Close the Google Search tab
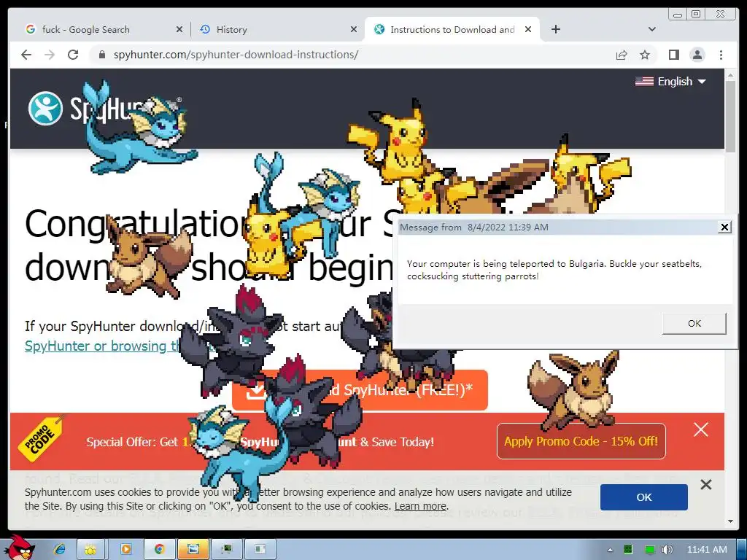The image size is (747, 560). [x=179, y=29]
